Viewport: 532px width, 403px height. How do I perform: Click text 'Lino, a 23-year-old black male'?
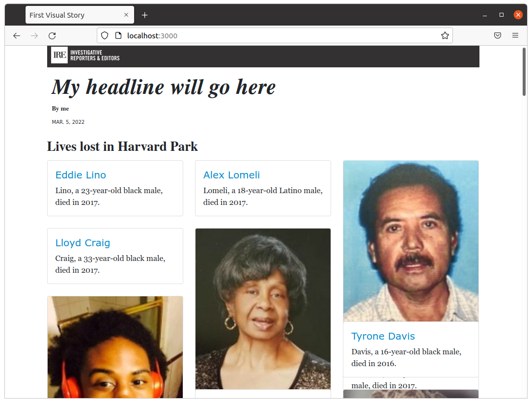point(109,191)
